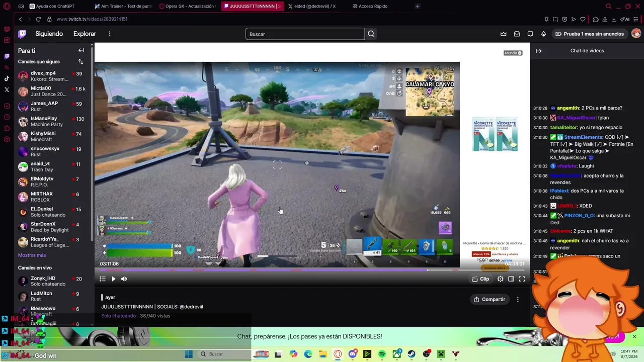This screenshot has width=644, height=362.
Task: Open Twitch Prime loot crown icon
Action: click(504, 34)
